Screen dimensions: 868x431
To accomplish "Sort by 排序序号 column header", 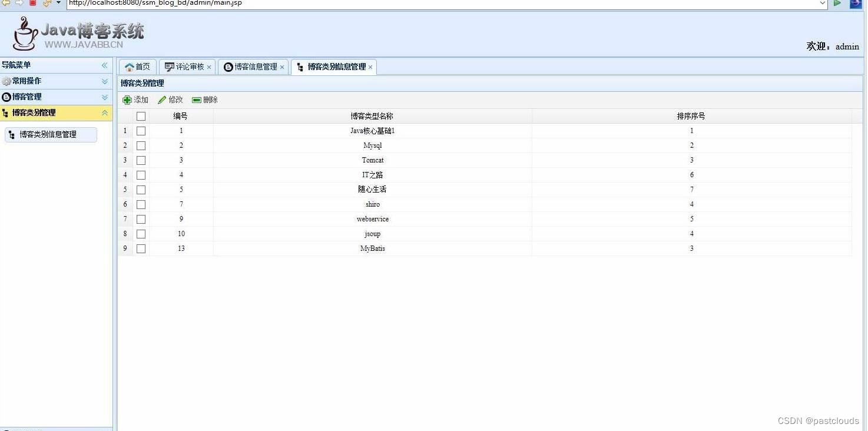I will tap(691, 117).
